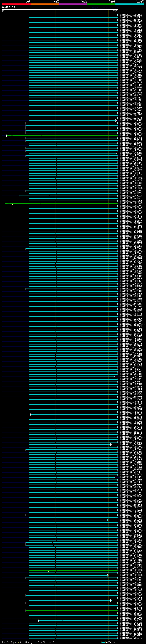
Task: Click the AV426152 query name label
Action: click(8, 7)
